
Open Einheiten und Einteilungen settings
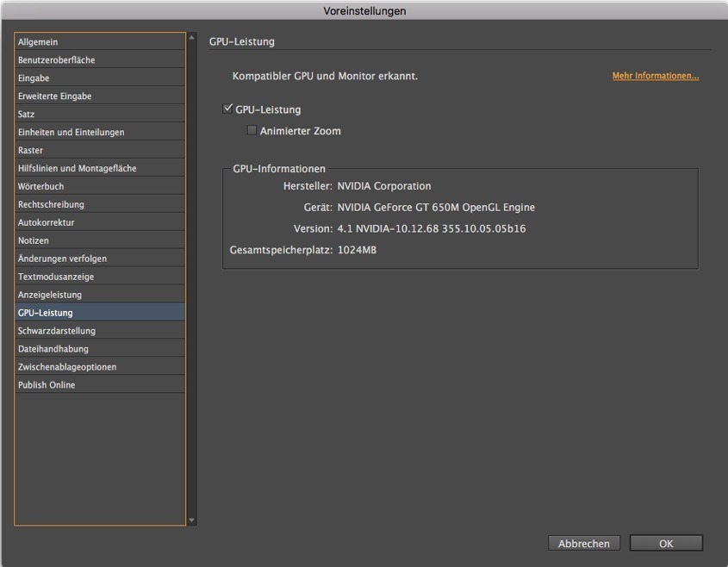[100, 133]
